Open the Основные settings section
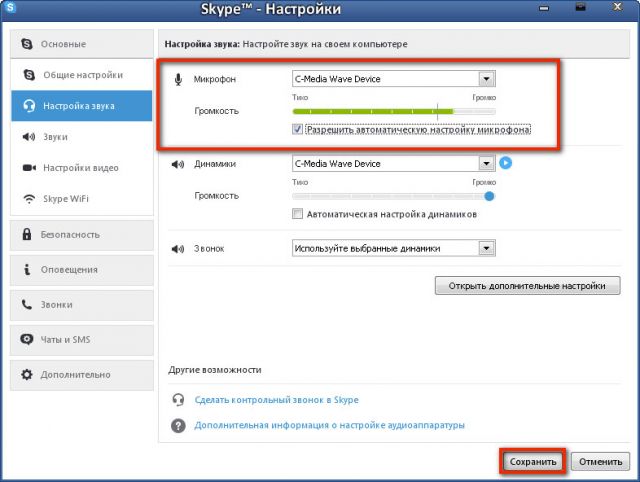640x482 pixels. tap(82, 44)
